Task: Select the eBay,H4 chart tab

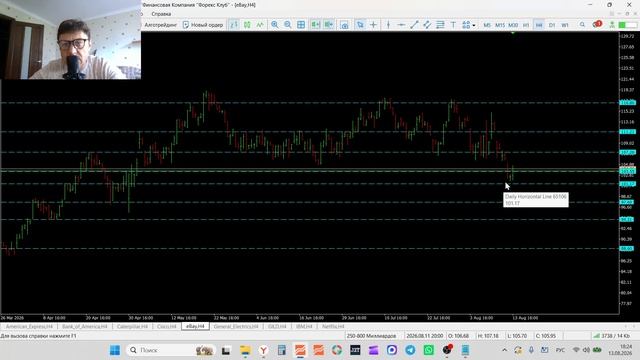Action: pyautogui.click(x=195, y=327)
